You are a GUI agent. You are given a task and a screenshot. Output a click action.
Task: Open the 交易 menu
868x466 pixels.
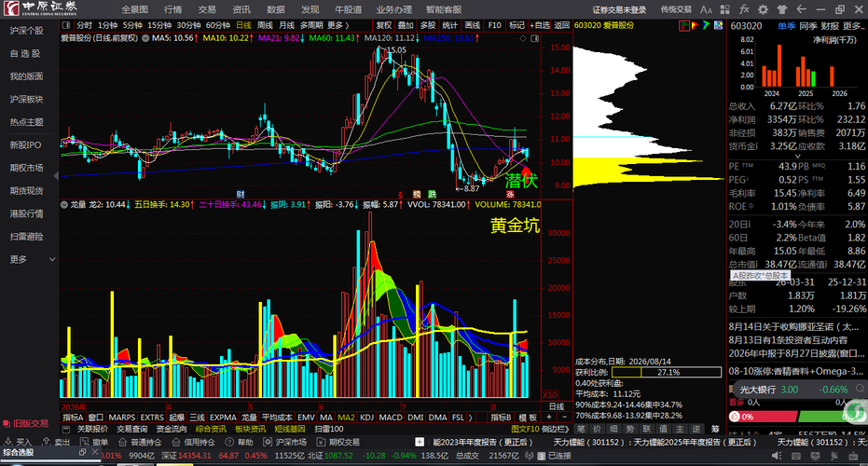tap(207, 9)
